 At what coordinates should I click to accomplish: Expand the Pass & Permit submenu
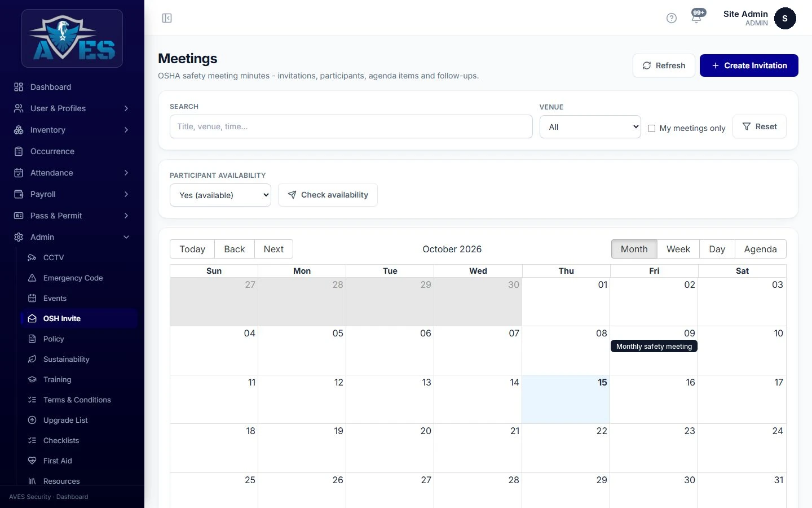(x=72, y=216)
